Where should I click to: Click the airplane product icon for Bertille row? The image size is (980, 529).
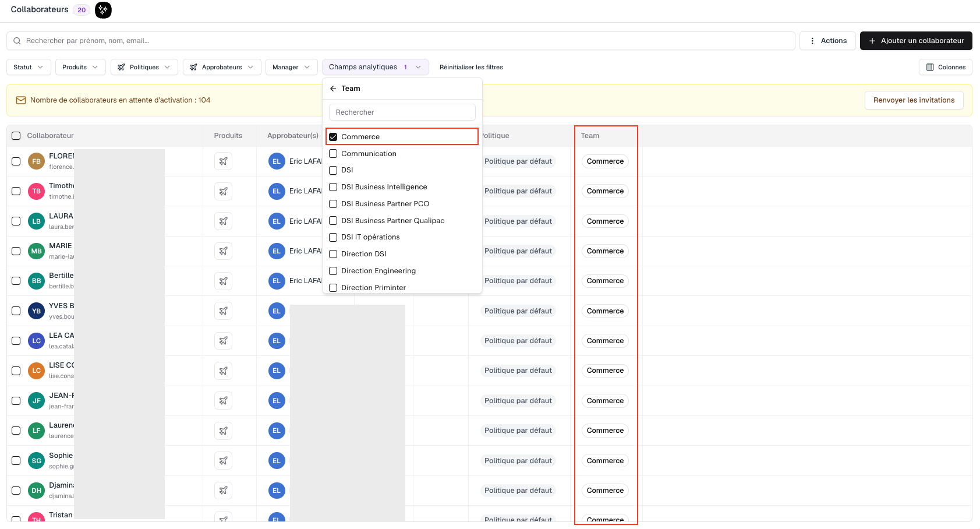click(223, 281)
